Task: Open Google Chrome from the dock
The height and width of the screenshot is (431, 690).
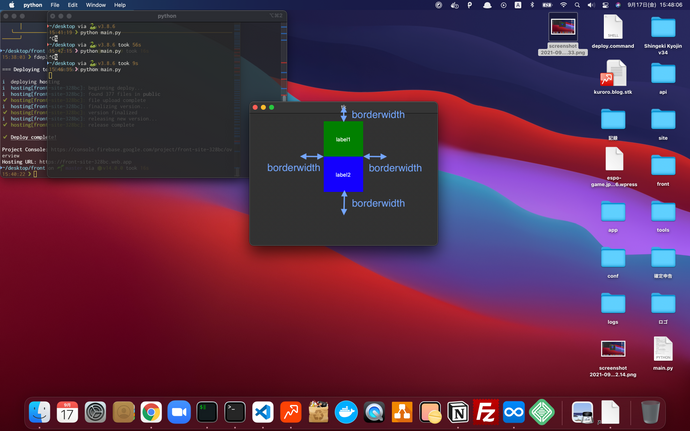Action: [151, 411]
